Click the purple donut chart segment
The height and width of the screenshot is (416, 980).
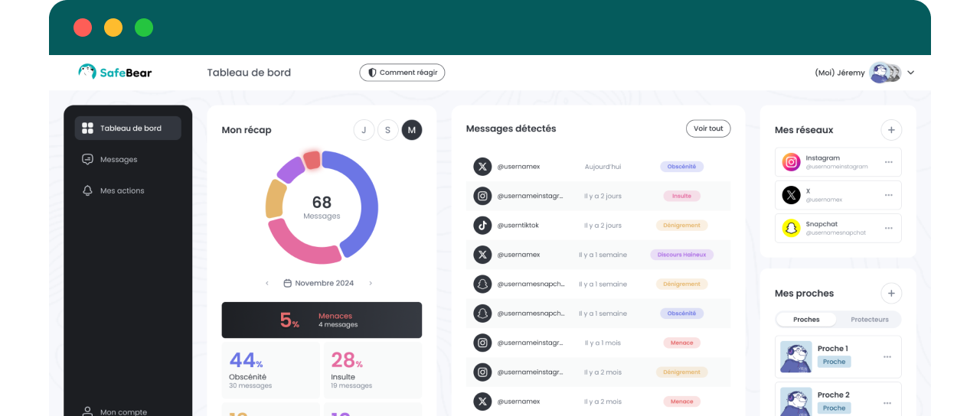pyautogui.click(x=291, y=169)
